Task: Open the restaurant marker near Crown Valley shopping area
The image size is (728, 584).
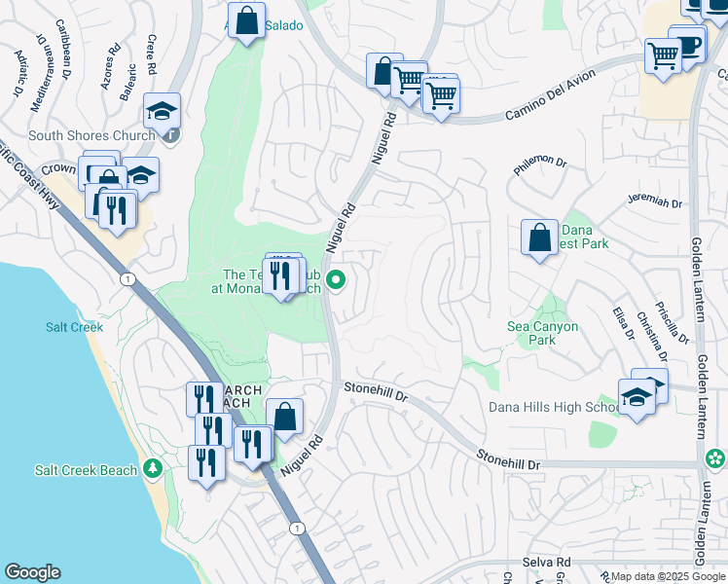Action: tap(118, 211)
